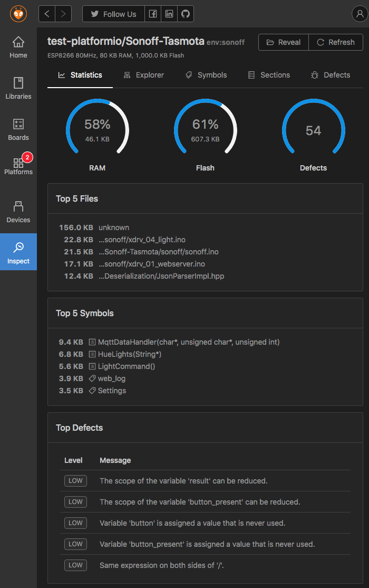Image resolution: width=369 pixels, height=588 pixels.
Task: Click "Variable 'button' is assigned" defect message
Action: pyautogui.click(x=192, y=523)
